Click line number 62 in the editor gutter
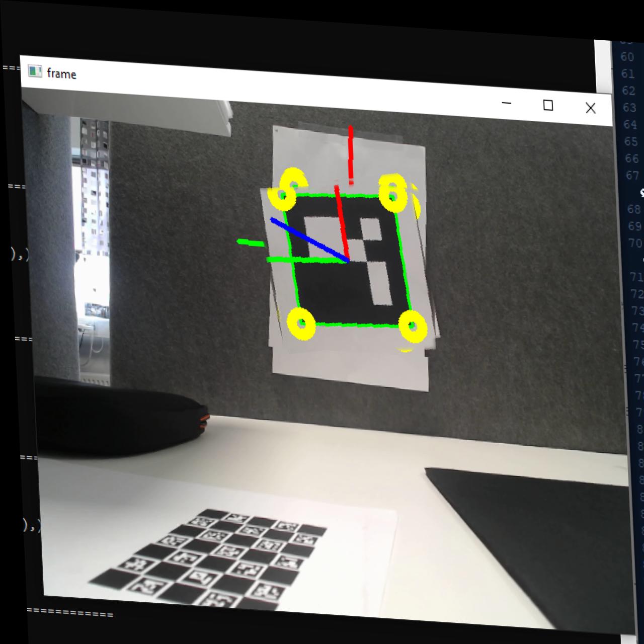 [628, 91]
